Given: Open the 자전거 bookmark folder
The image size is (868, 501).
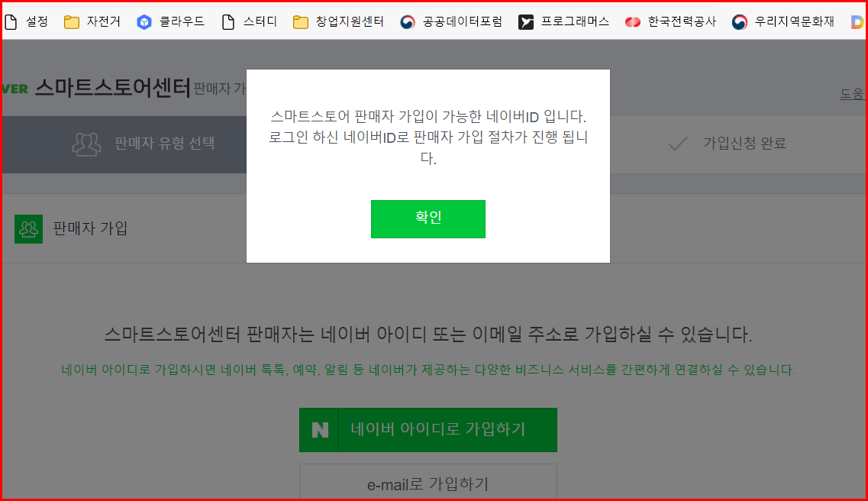Looking at the screenshot, I should click(92, 21).
